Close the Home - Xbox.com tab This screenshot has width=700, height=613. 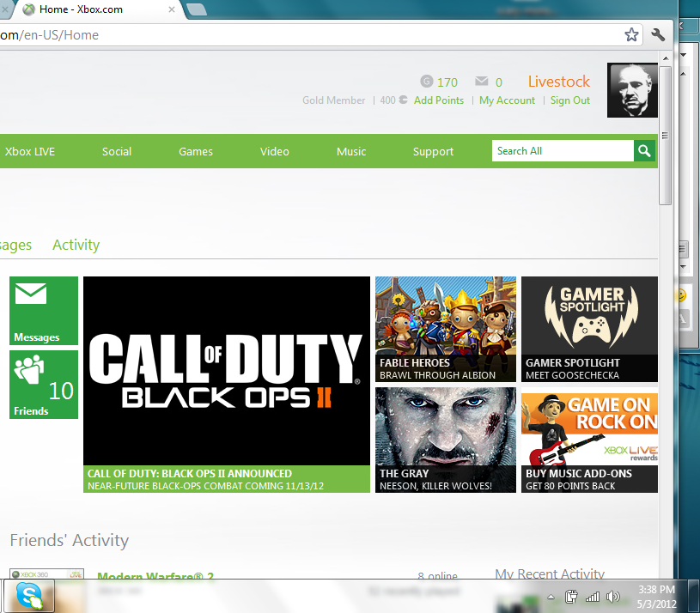pyautogui.click(x=172, y=9)
